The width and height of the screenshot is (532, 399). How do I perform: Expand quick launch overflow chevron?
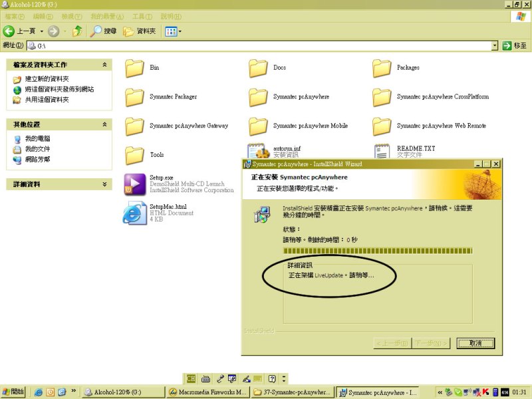(x=73, y=391)
